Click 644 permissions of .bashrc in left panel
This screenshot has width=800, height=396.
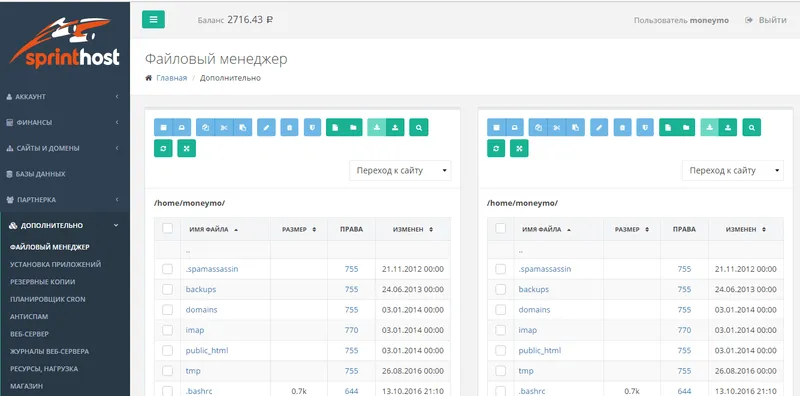[351, 391]
